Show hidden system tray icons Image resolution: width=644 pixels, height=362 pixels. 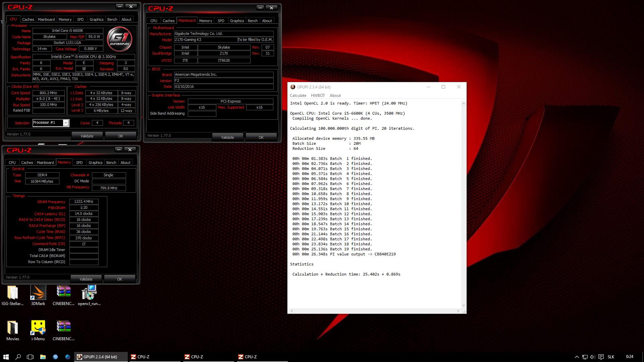[577, 357]
